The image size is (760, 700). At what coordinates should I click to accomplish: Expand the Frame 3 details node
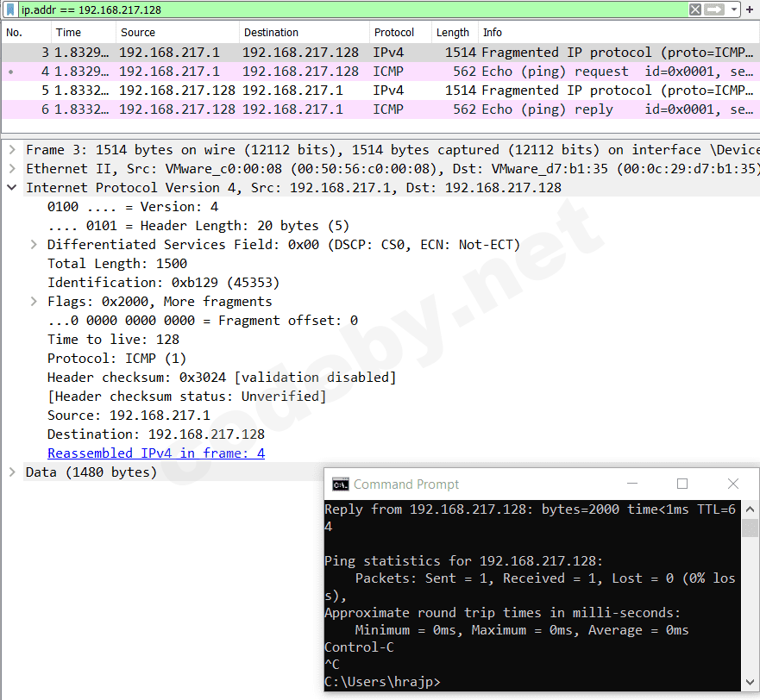(x=10, y=149)
